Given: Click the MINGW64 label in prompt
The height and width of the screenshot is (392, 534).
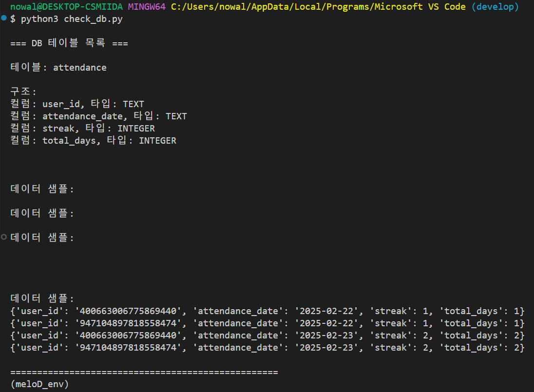Looking at the screenshot, I should (147, 7).
